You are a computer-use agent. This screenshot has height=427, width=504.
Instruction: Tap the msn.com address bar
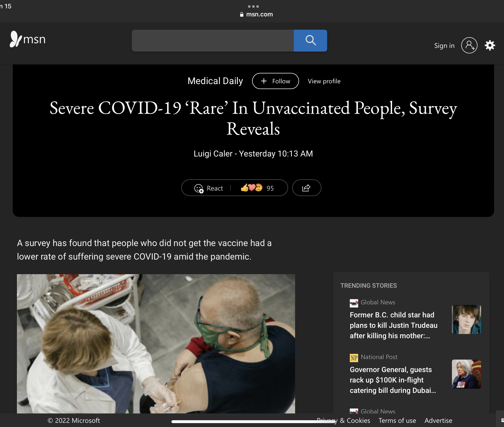(256, 14)
